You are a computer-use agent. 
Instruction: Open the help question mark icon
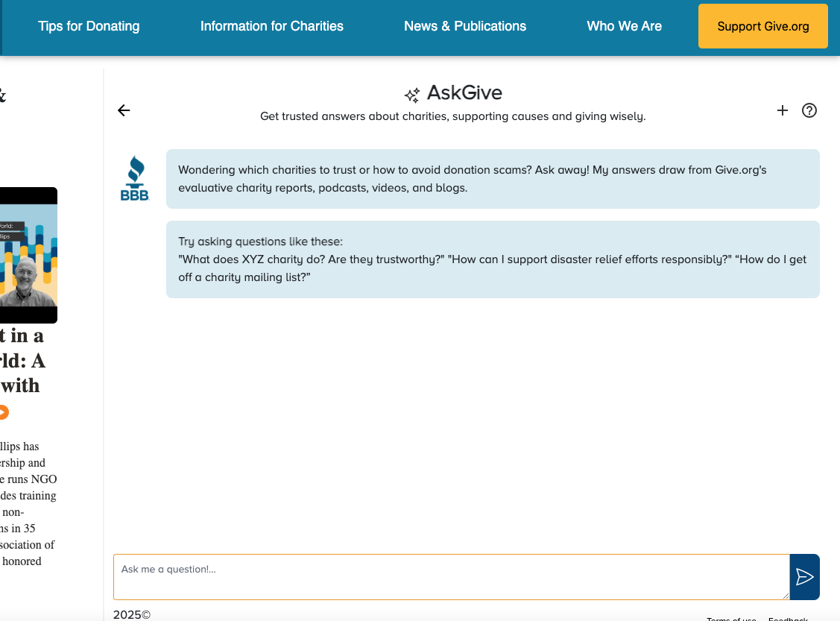click(809, 110)
